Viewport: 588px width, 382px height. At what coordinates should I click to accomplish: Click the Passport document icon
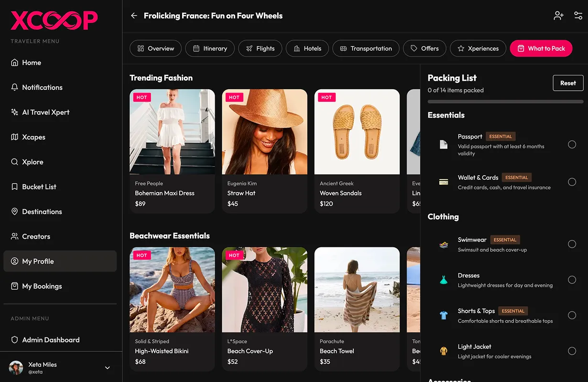tap(444, 144)
